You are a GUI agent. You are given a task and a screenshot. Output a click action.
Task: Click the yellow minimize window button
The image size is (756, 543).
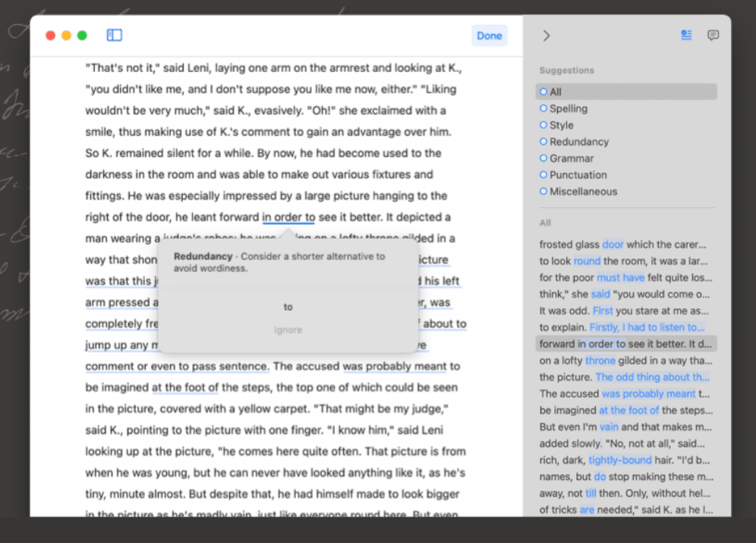coord(67,35)
